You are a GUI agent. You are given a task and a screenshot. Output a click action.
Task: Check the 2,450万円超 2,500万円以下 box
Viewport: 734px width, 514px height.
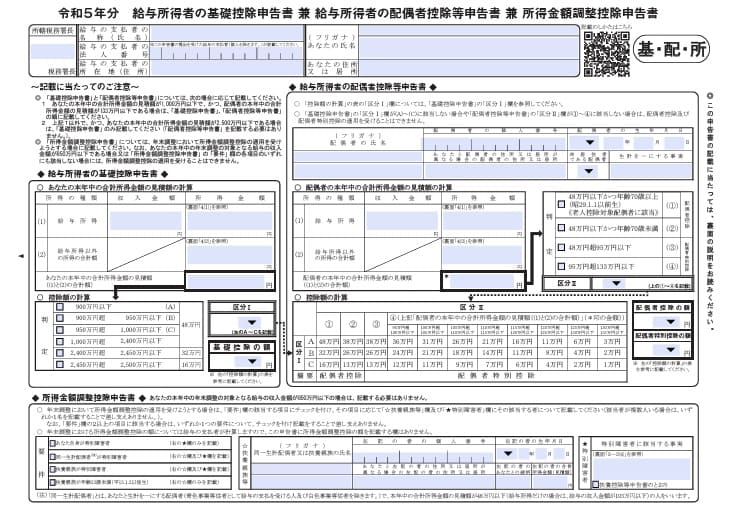pos(59,364)
